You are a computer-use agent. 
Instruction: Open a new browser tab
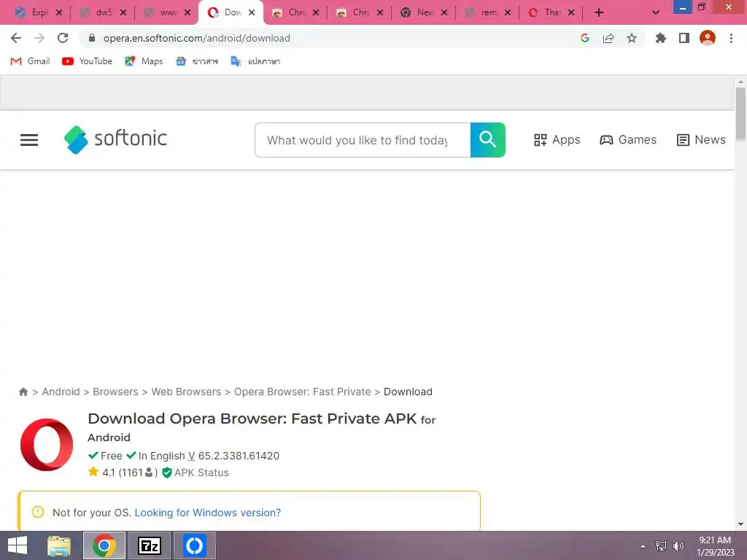click(x=599, y=12)
